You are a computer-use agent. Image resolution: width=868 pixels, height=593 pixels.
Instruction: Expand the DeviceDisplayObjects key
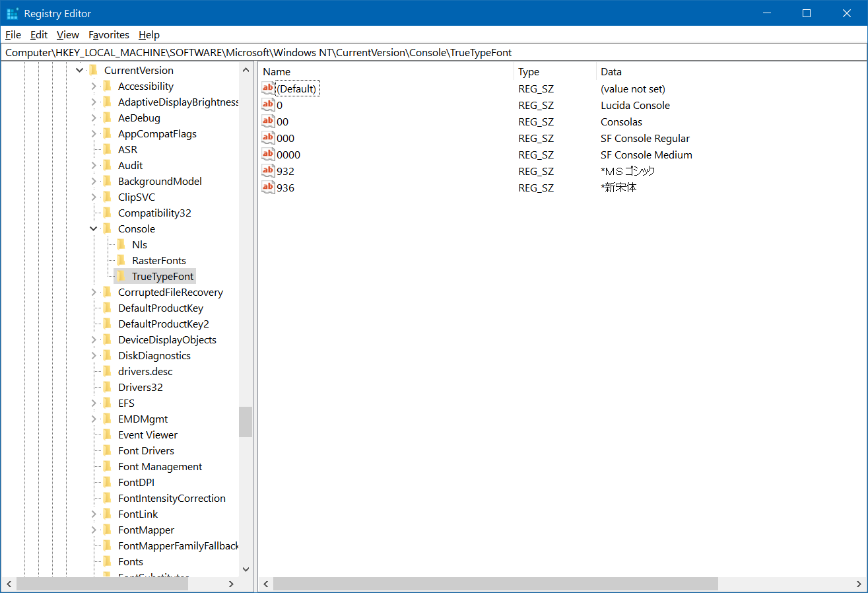pos(94,339)
